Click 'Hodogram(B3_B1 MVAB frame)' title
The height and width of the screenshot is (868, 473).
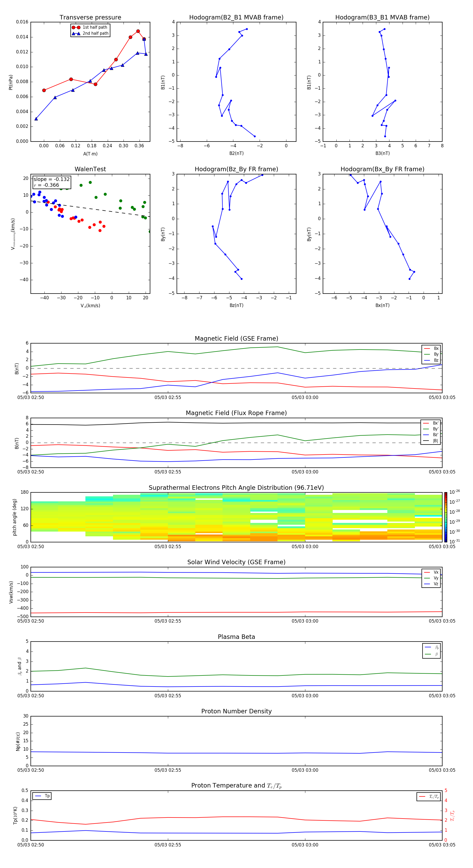click(382, 18)
